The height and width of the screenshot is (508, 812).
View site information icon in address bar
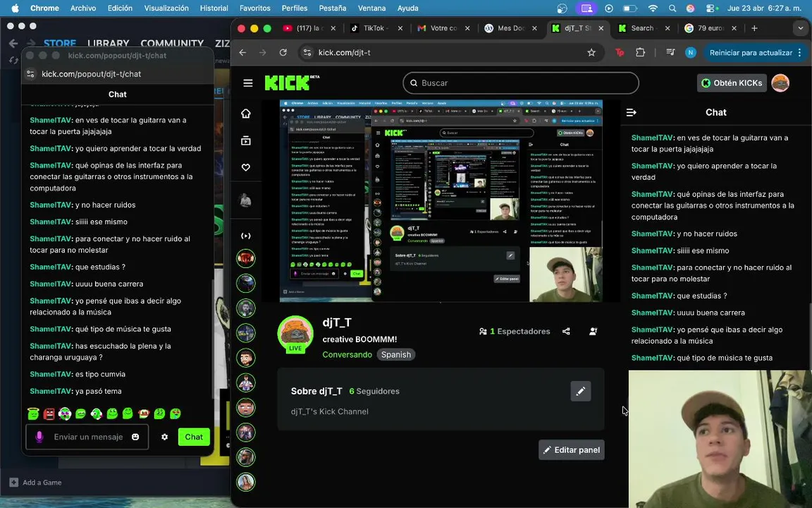(x=307, y=52)
